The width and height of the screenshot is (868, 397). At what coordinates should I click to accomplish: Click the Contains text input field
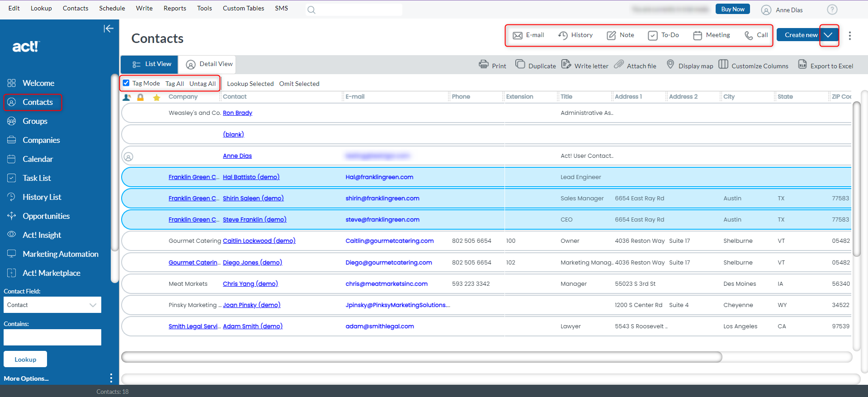pos(52,337)
